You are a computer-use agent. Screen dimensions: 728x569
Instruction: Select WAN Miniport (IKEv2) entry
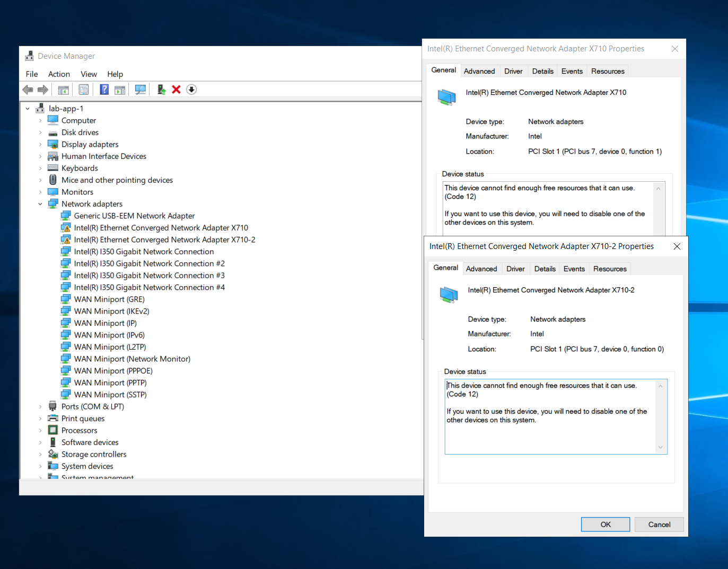(x=112, y=311)
